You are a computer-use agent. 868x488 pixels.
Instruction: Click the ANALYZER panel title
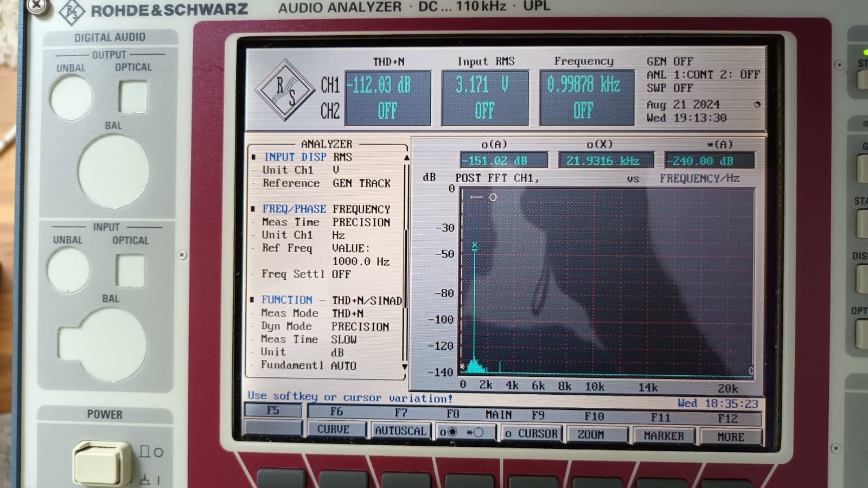click(327, 144)
